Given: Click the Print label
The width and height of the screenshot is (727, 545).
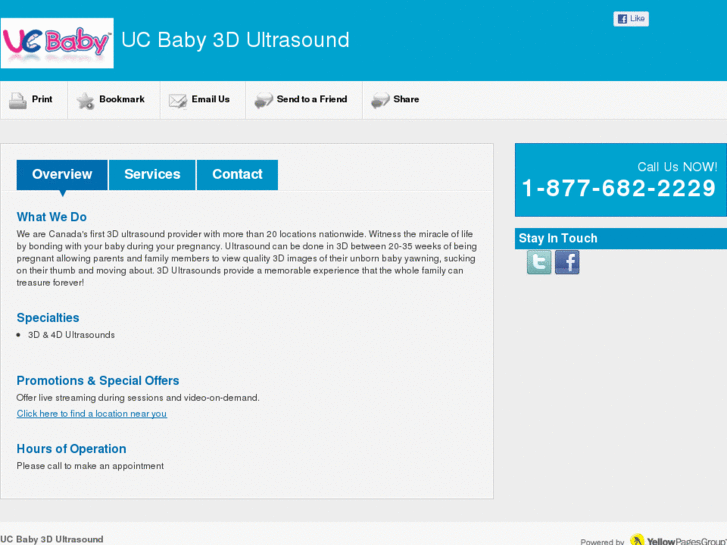Looking at the screenshot, I should point(42,99).
